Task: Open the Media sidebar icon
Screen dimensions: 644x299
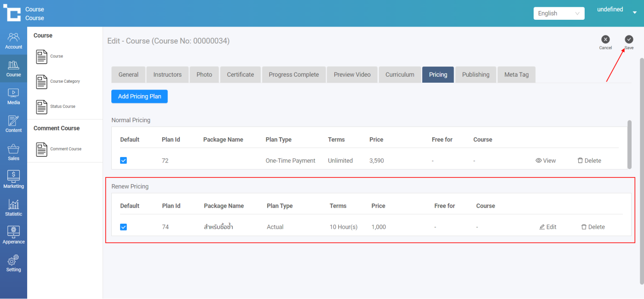Action: [13, 96]
